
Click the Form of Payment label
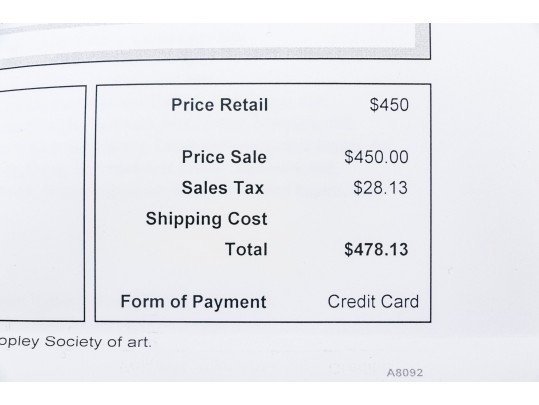(x=194, y=302)
